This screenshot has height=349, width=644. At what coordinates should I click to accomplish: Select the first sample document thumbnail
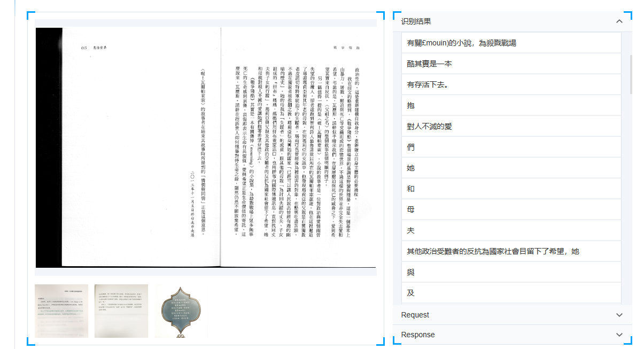click(x=61, y=311)
